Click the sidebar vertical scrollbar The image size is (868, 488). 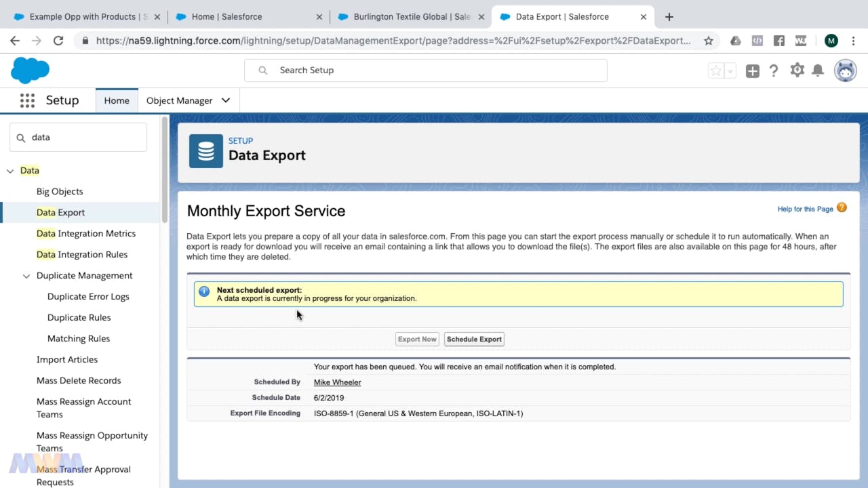click(x=164, y=169)
